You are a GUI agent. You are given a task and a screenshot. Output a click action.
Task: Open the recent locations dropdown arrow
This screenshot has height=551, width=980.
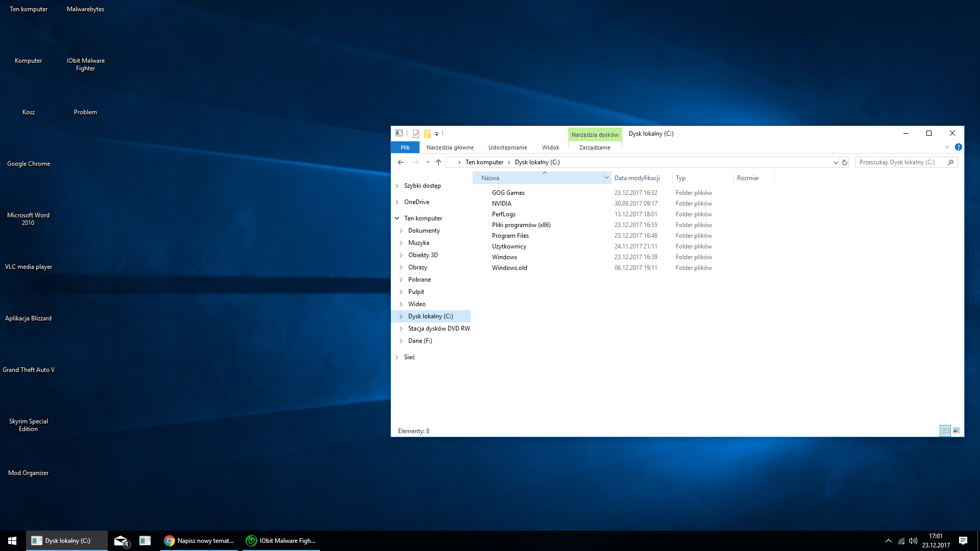pos(428,162)
